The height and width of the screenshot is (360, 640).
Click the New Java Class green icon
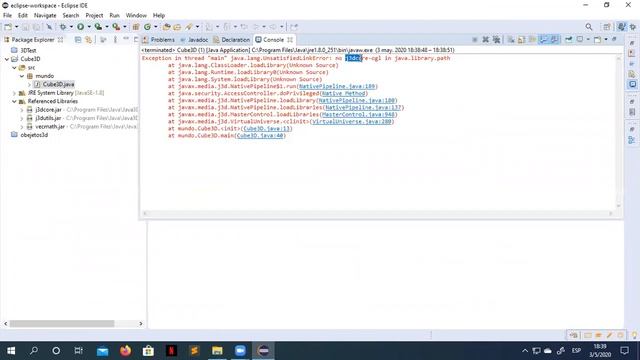tap(147, 27)
